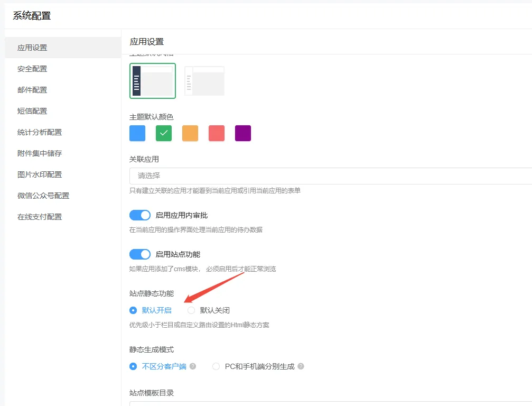Select the 不区分客户端 radio option
The width and height of the screenshot is (532, 406).
click(x=158, y=367)
